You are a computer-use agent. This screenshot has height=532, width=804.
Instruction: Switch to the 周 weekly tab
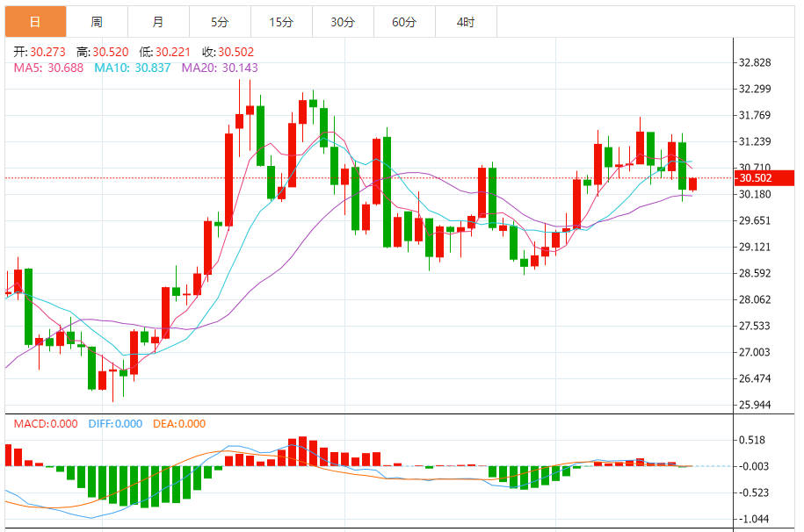(97, 22)
